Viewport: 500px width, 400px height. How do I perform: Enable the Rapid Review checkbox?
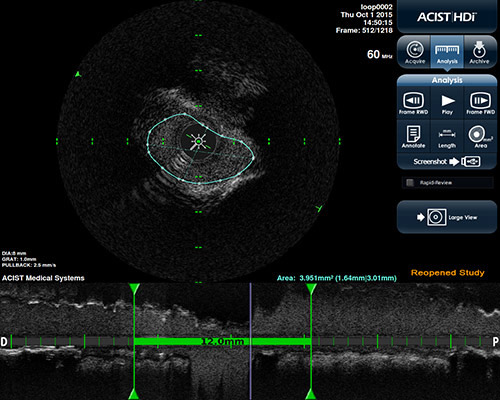pos(410,183)
